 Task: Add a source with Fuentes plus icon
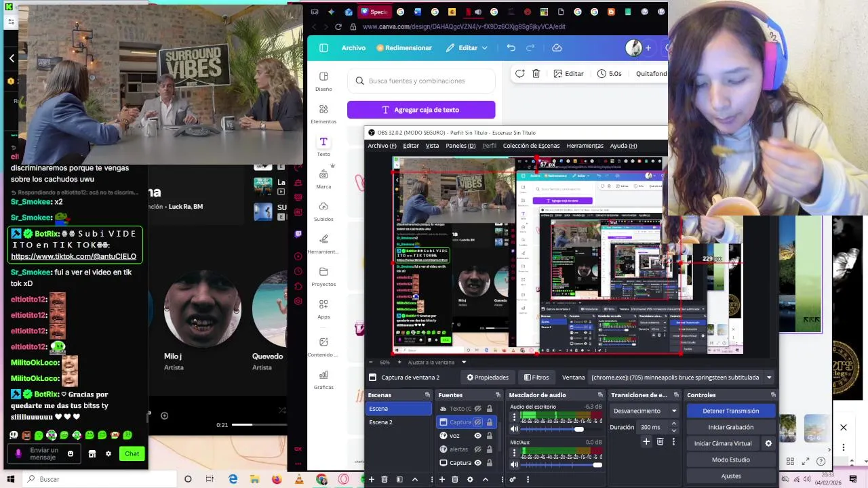click(x=441, y=479)
